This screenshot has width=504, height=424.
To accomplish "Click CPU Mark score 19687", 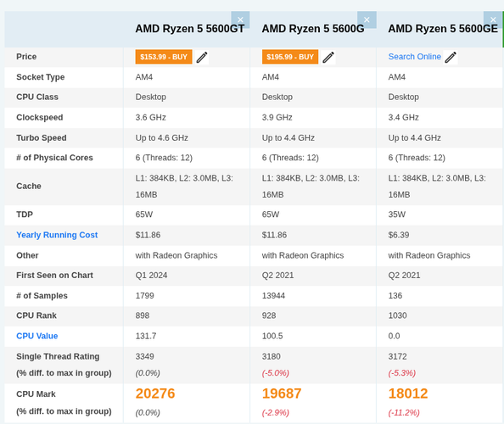I will click(282, 393).
